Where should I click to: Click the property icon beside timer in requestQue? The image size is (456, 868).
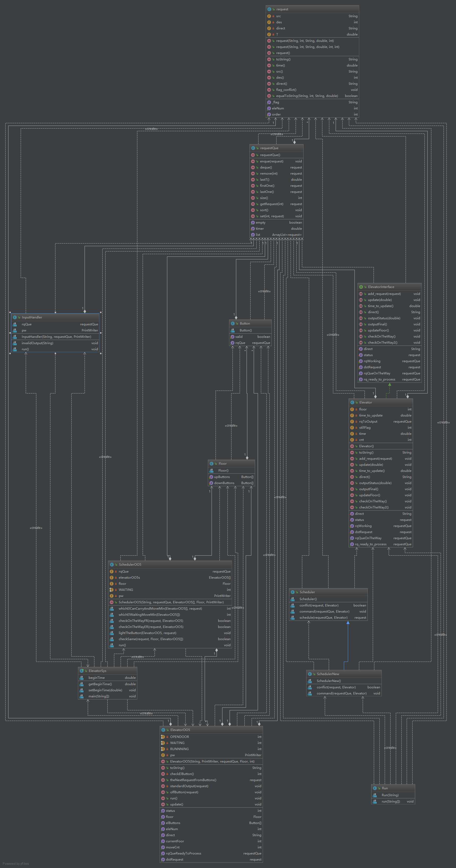coord(253,229)
